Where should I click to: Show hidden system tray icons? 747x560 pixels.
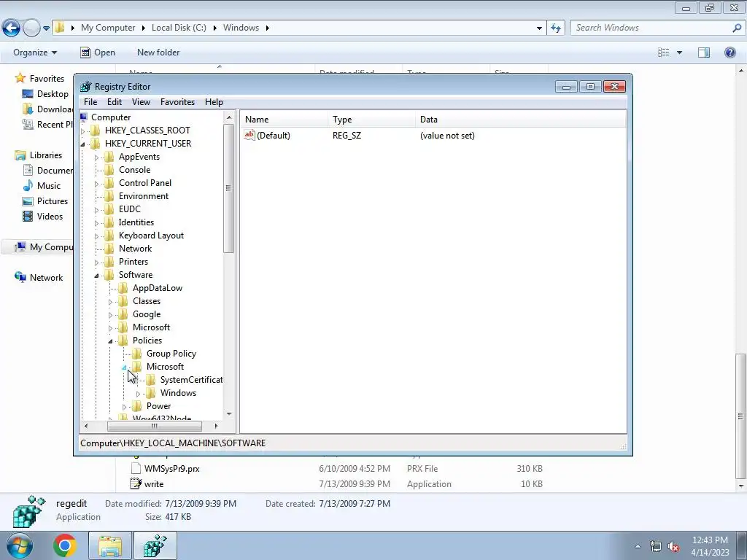coord(638,546)
